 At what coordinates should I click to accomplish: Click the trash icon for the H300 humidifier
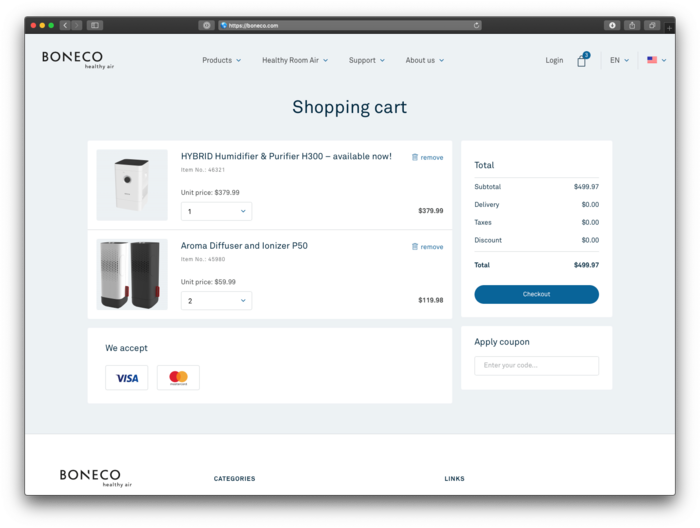415,157
